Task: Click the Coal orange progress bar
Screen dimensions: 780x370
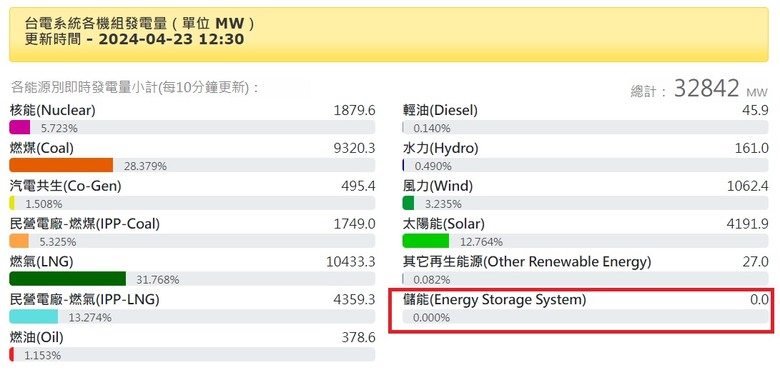Action: (x=61, y=166)
